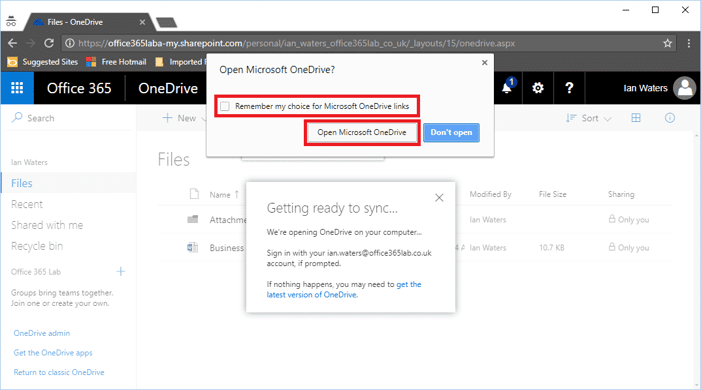Open a new browser tab
The height and width of the screenshot is (390, 701).
pos(167,22)
